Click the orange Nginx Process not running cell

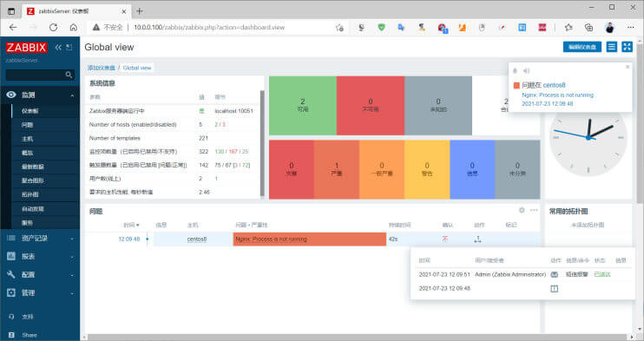[x=310, y=239]
